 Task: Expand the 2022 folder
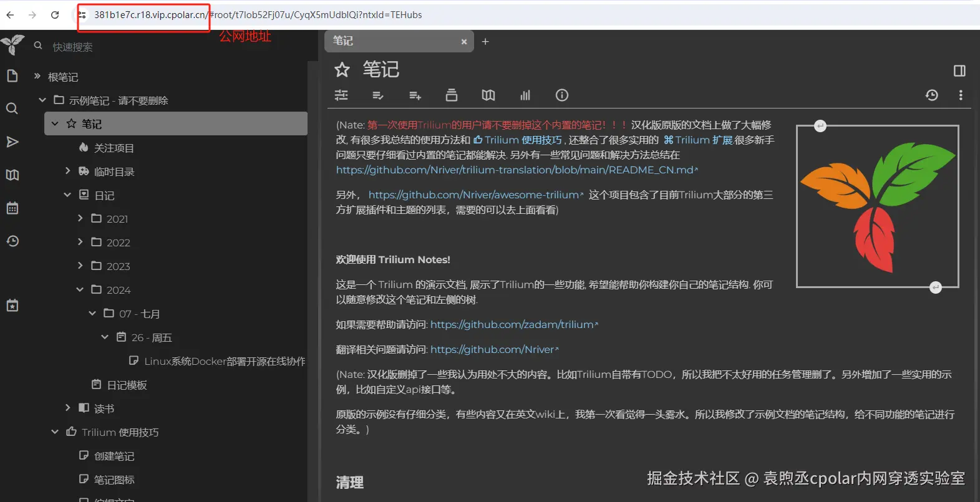(x=80, y=242)
